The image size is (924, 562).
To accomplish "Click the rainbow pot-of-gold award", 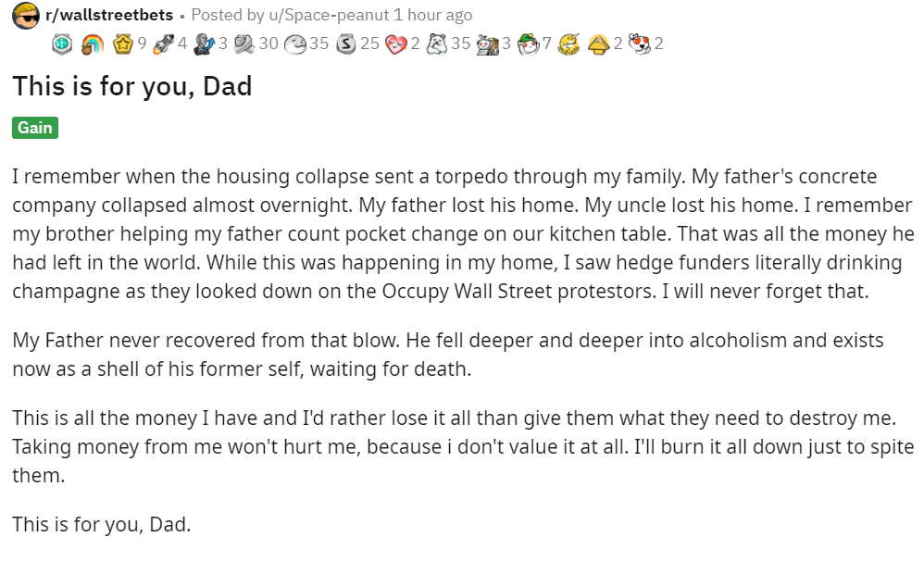I will point(93,43).
